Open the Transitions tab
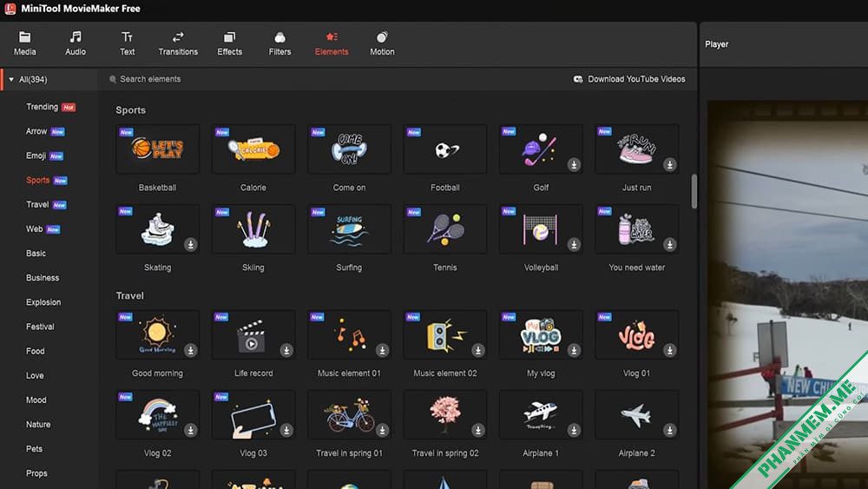 178,43
